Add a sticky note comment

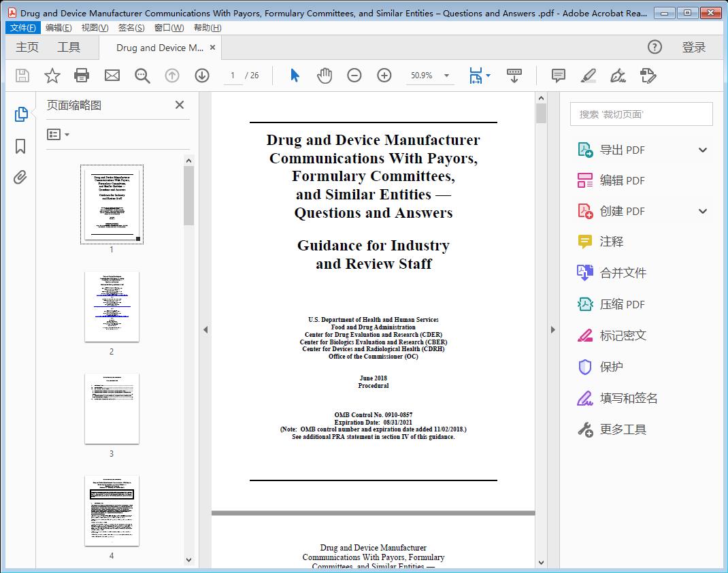coord(558,76)
